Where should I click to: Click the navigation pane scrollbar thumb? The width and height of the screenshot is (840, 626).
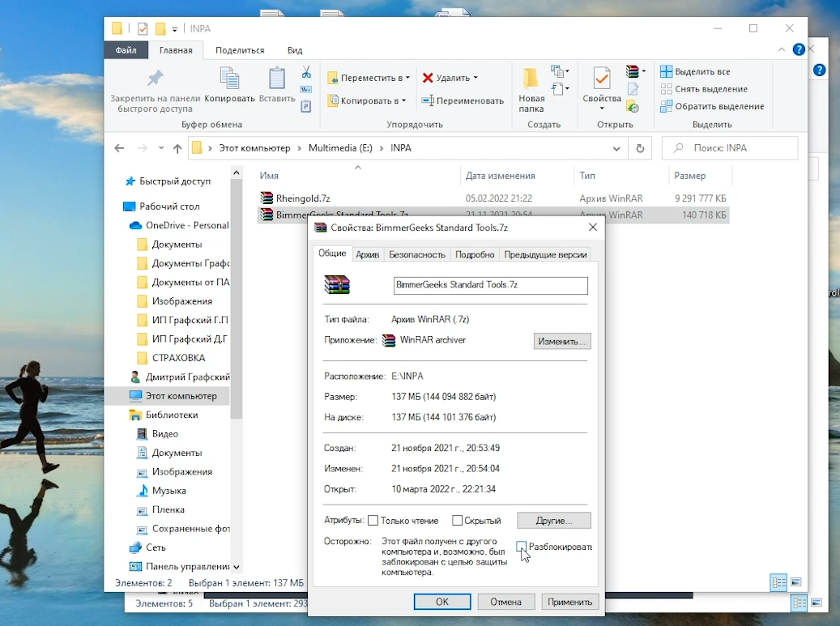coord(236,300)
